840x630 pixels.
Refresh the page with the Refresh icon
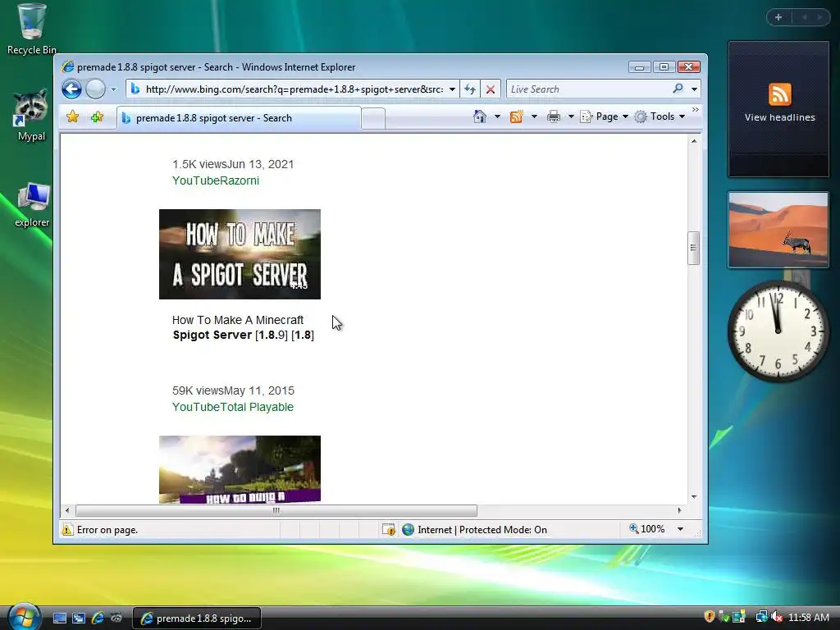coord(470,89)
